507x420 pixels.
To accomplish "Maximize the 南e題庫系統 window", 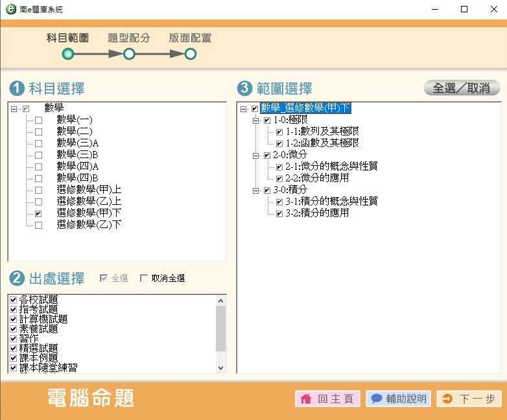I will (x=464, y=9).
